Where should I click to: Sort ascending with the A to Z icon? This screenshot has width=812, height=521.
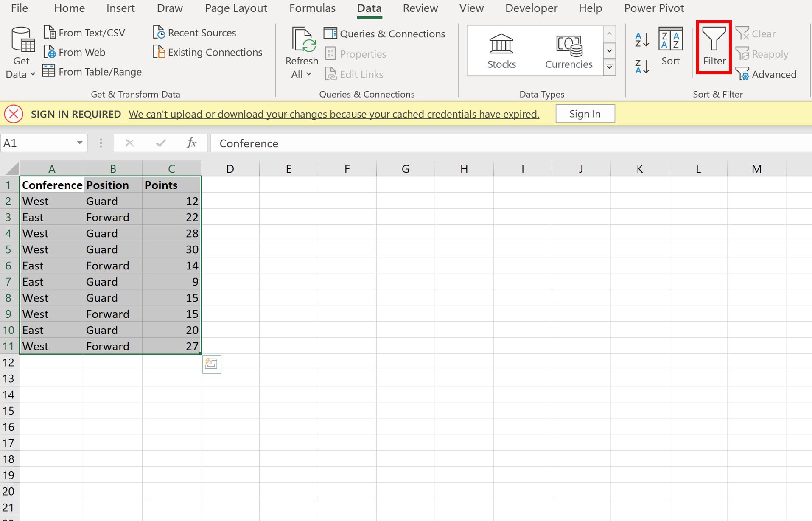pos(642,40)
